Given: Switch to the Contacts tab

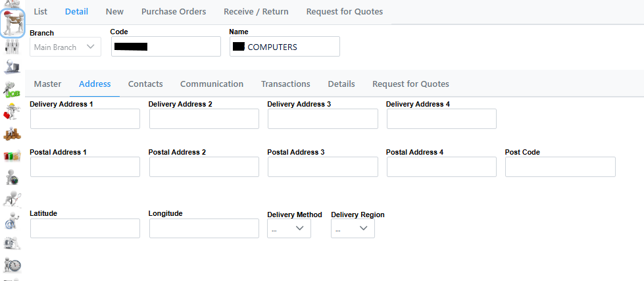Looking at the screenshot, I should (145, 84).
